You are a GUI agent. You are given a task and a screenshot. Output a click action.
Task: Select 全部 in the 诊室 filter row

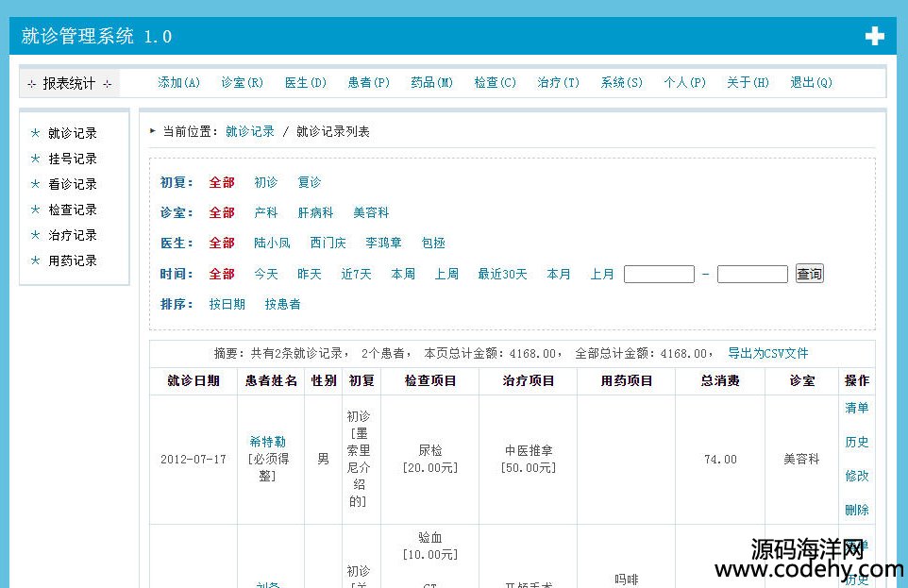(222, 212)
